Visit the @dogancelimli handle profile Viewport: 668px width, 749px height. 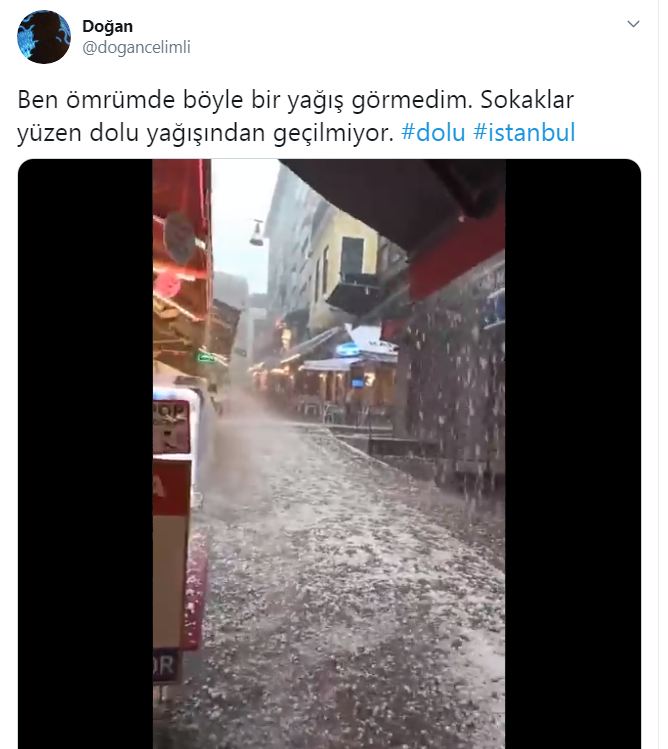[136, 47]
